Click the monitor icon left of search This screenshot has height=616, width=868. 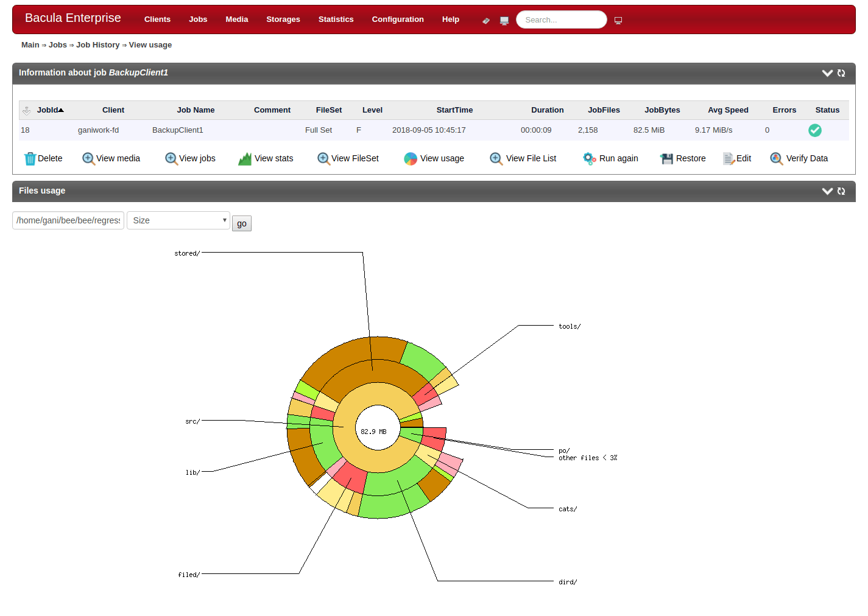(x=504, y=21)
